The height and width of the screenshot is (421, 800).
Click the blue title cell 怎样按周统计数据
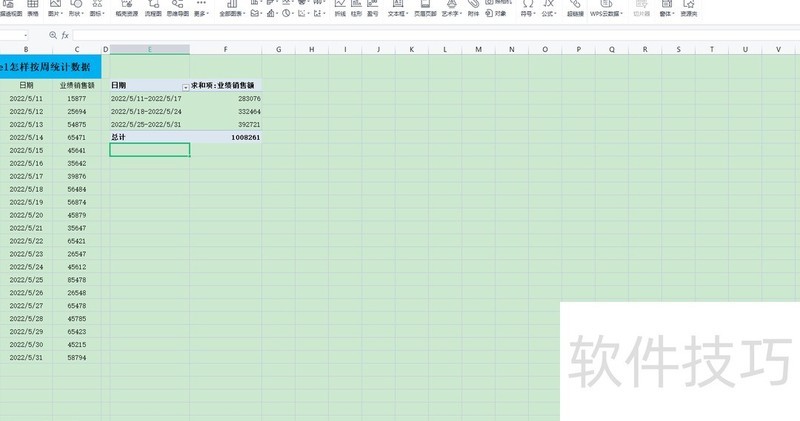coord(51,67)
